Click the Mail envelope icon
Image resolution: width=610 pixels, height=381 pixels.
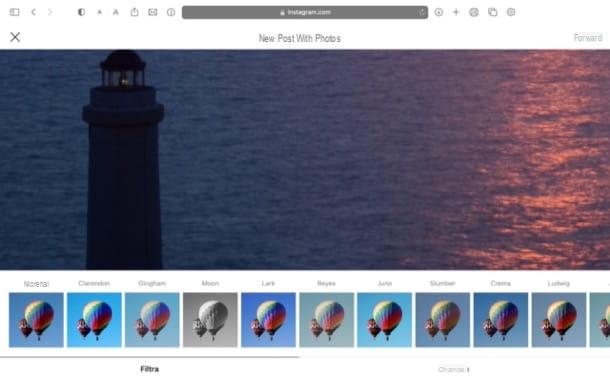point(153,12)
